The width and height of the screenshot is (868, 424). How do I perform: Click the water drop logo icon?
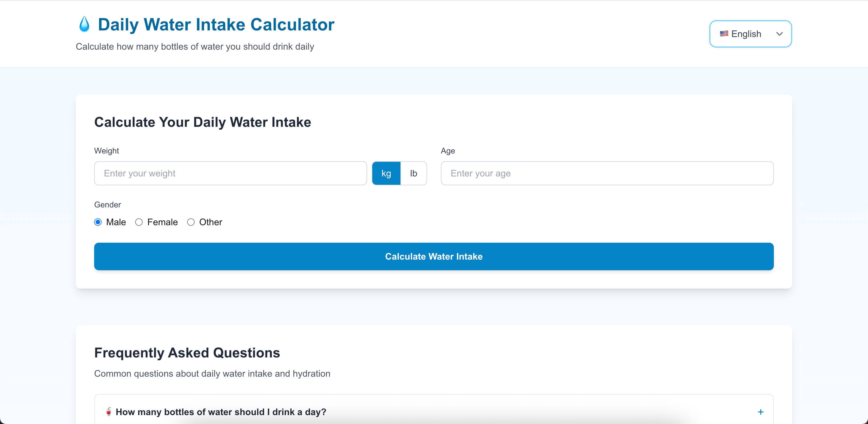(x=84, y=24)
